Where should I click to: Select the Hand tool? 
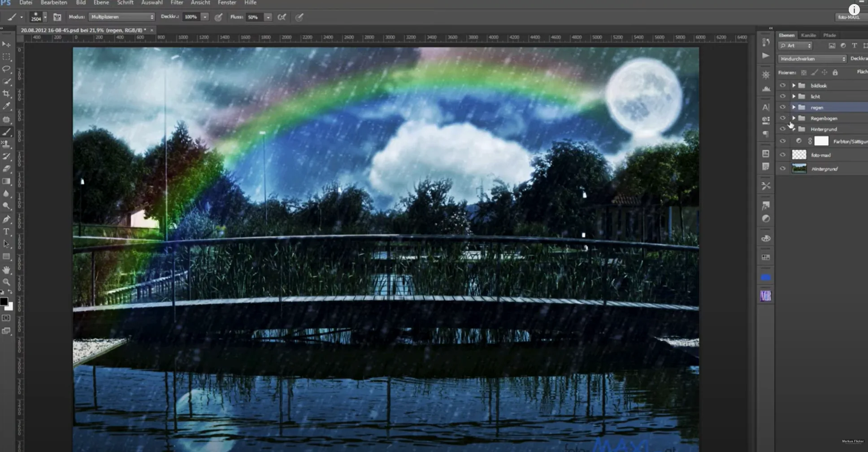tap(6, 269)
